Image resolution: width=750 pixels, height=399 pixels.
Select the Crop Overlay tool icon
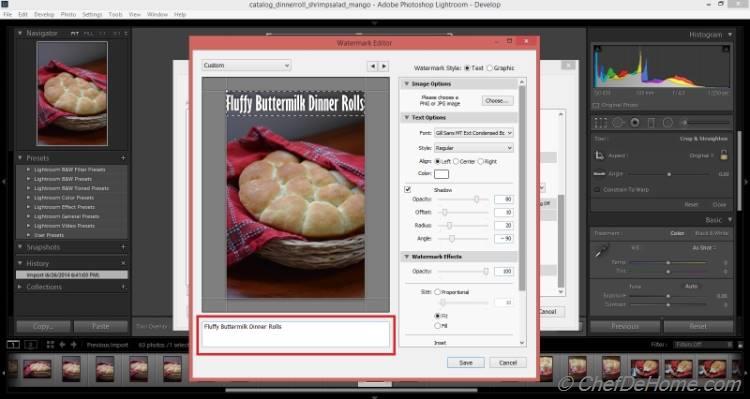pos(600,123)
